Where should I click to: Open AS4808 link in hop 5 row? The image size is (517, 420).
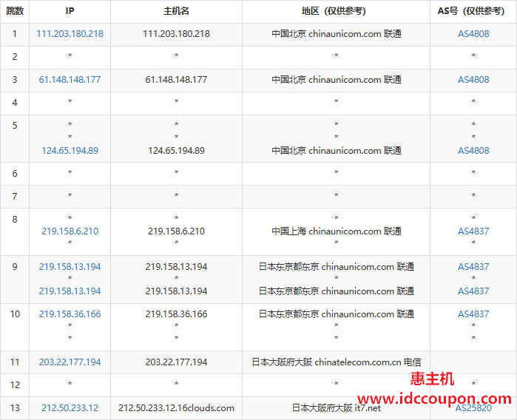[473, 151]
